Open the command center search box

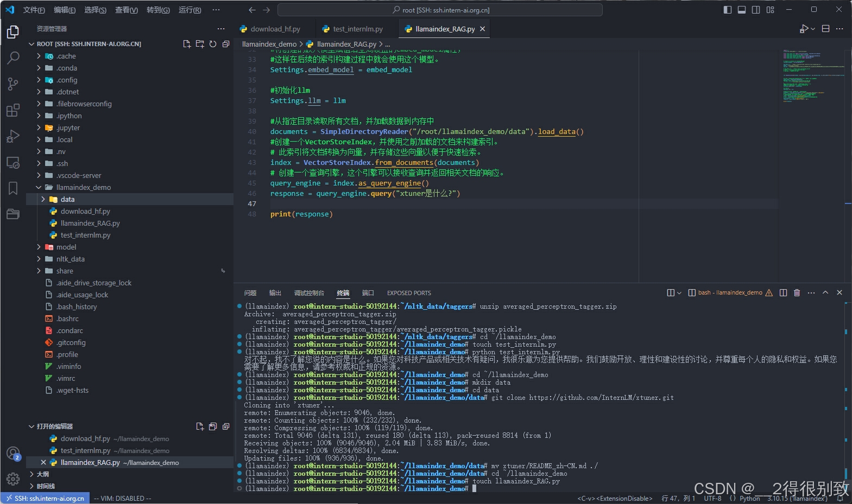coord(440,10)
